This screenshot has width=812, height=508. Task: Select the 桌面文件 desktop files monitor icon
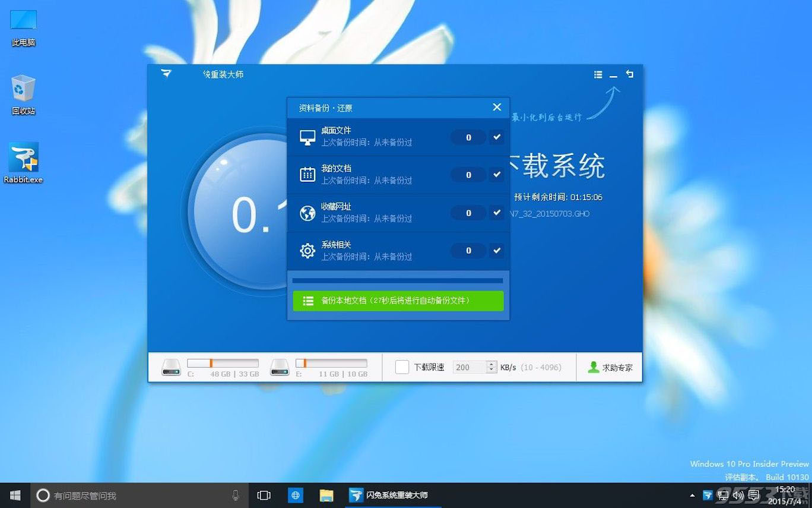click(x=307, y=136)
